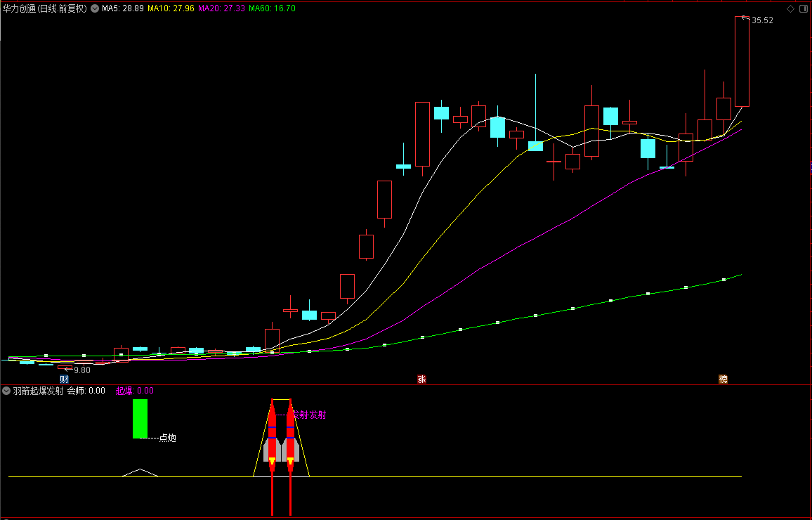Viewport: 812px width, 520px height.
Task: Select the MA10: 27.96 label
Action: 171,8
